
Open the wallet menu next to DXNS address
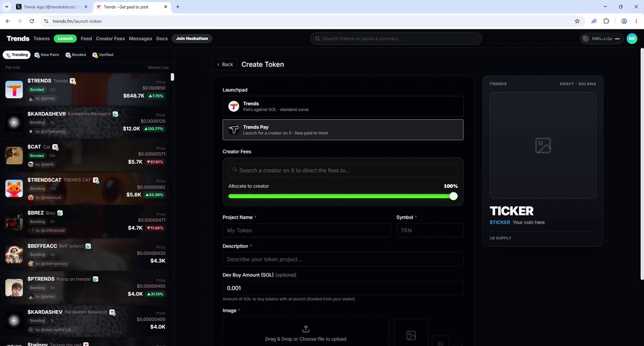point(617,39)
